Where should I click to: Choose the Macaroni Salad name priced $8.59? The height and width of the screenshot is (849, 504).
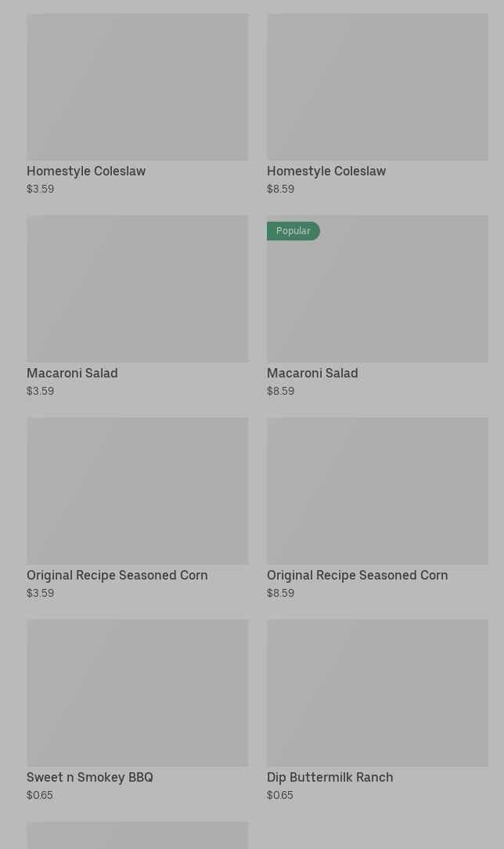(312, 373)
